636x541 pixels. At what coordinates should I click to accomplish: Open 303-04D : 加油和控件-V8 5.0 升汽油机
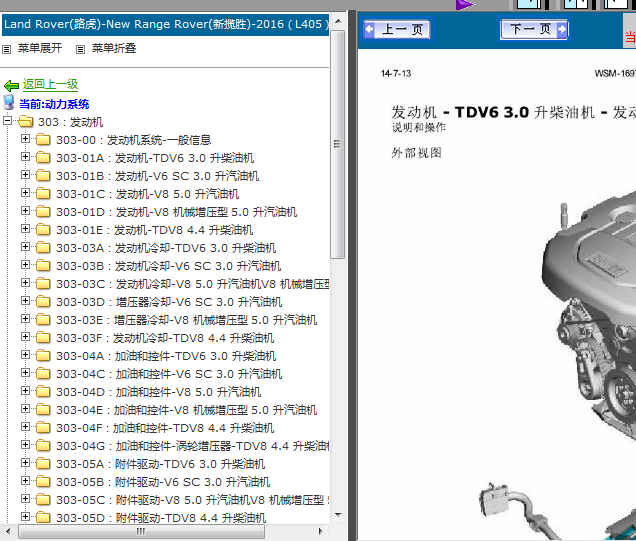tap(159, 392)
